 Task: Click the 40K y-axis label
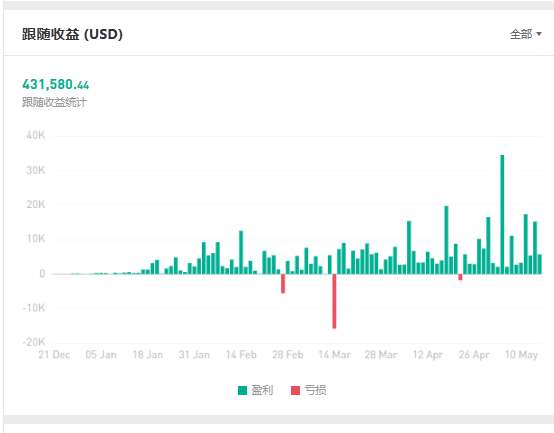tap(36, 135)
